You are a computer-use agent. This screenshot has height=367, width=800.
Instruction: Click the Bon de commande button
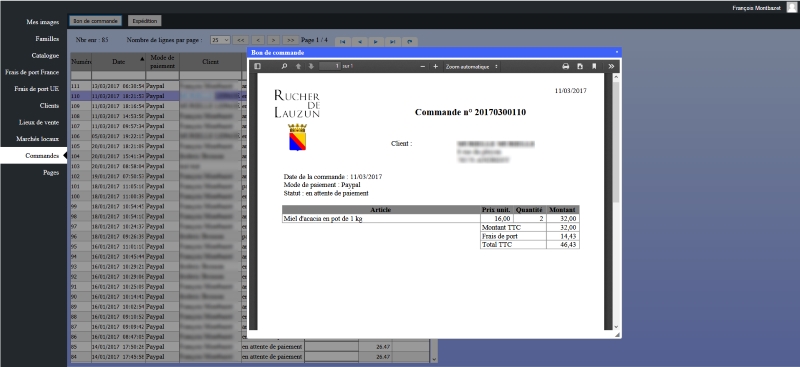(x=95, y=21)
